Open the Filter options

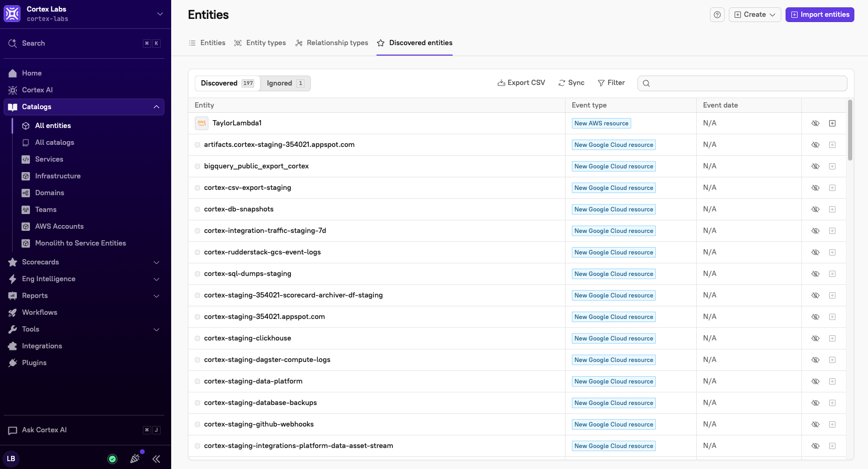click(x=611, y=83)
